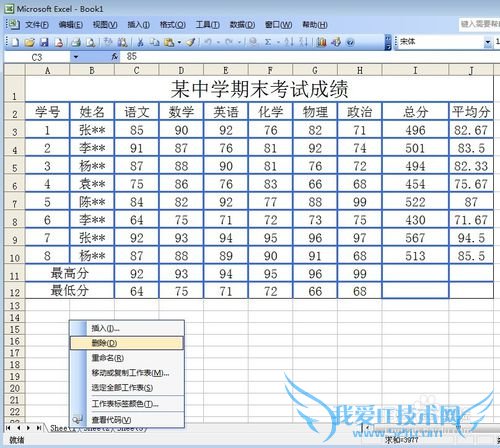Create a new workbook from the toolbar
The width and height of the screenshot is (500, 448).
(15, 42)
